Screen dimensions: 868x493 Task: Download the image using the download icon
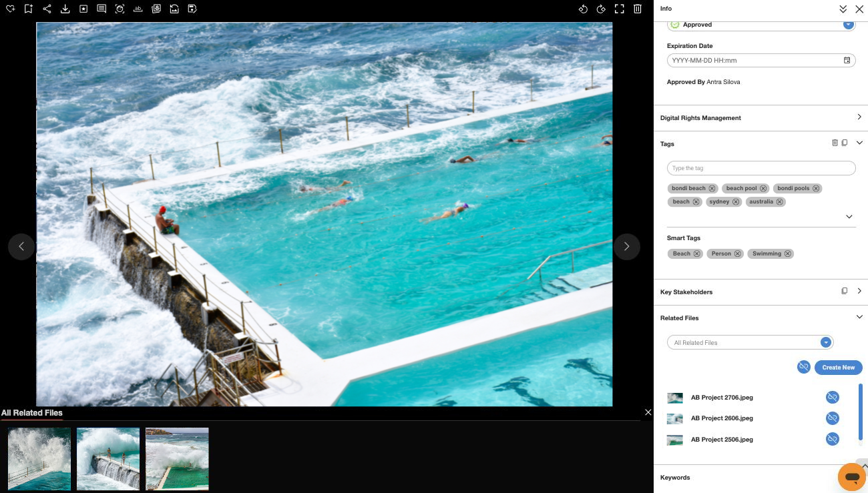65,9
